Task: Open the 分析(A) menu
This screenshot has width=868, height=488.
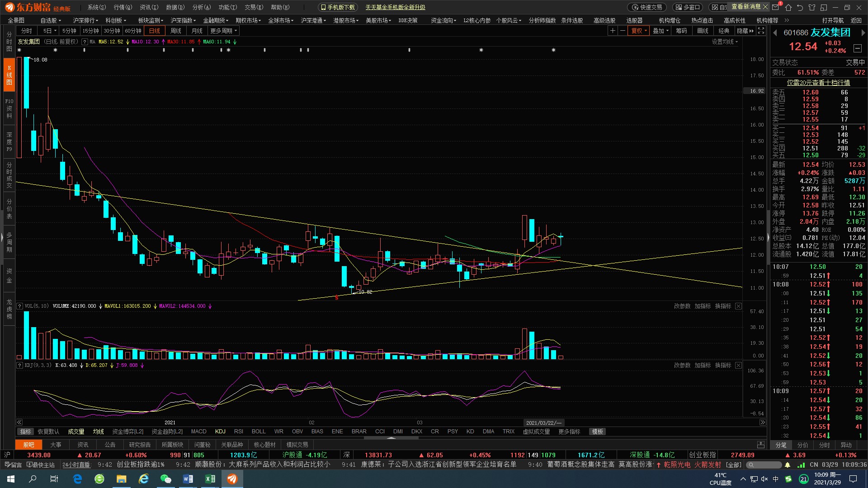Action: (201, 7)
